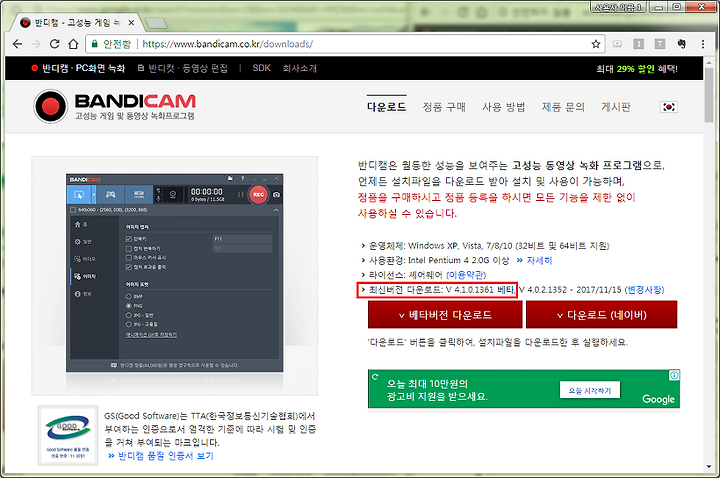Click the 일반 gear icon in sidebar
Screen dimensions: 720x478
coord(78,242)
